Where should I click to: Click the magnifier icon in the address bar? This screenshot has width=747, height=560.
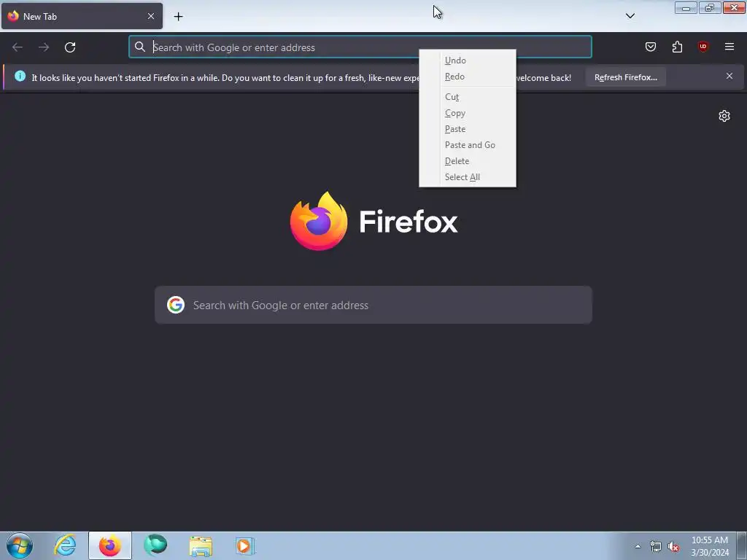coord(139,47)
